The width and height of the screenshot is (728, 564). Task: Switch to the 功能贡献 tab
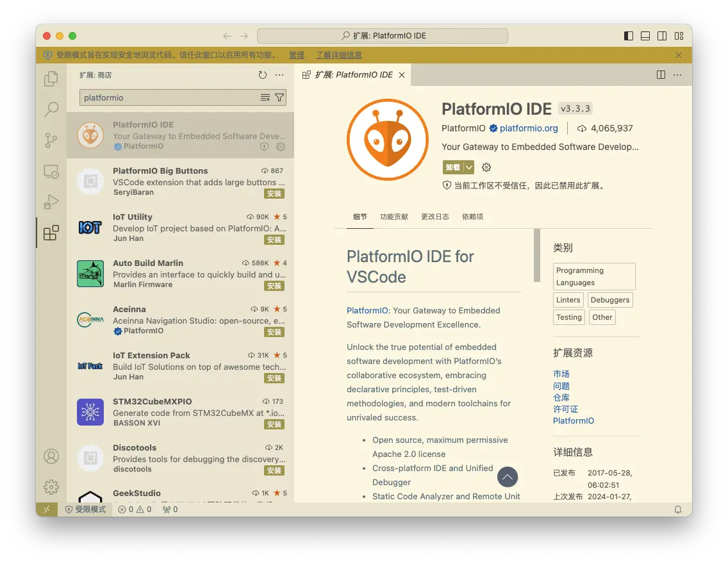pos(393,217)
